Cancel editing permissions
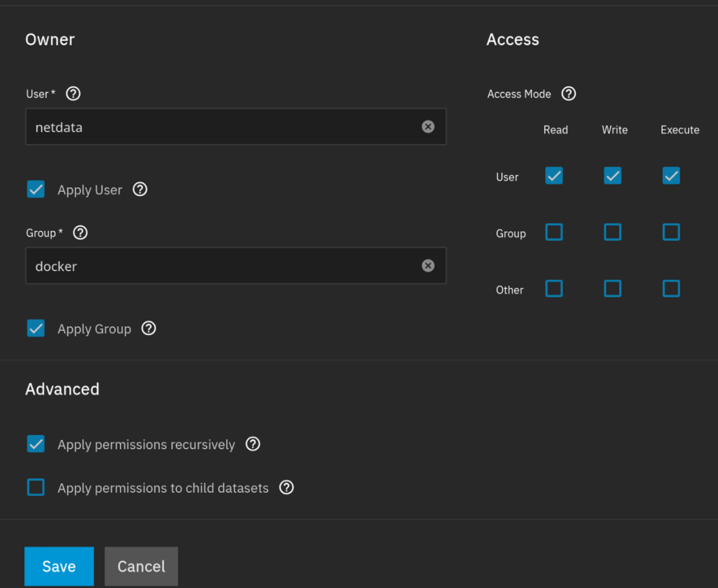718x588 pixels. (141, 566)
